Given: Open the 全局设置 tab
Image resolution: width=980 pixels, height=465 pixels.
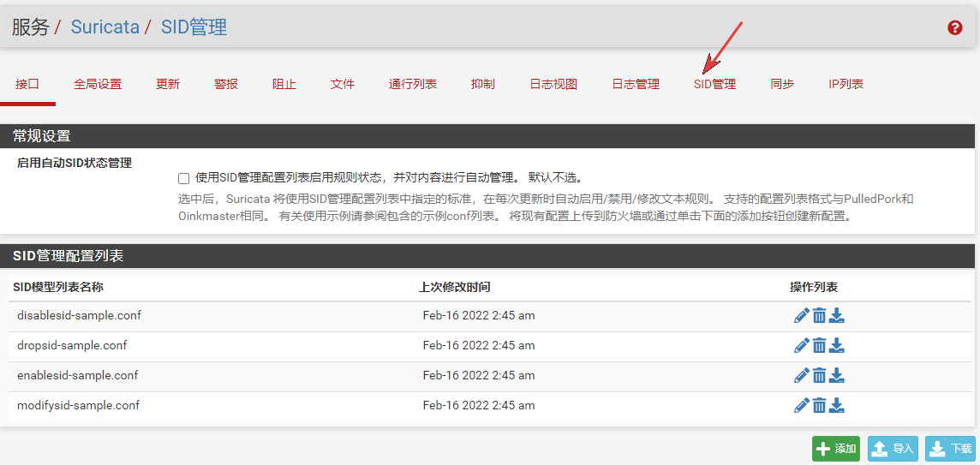Looking at the screenshot, I should coord(98,84).
